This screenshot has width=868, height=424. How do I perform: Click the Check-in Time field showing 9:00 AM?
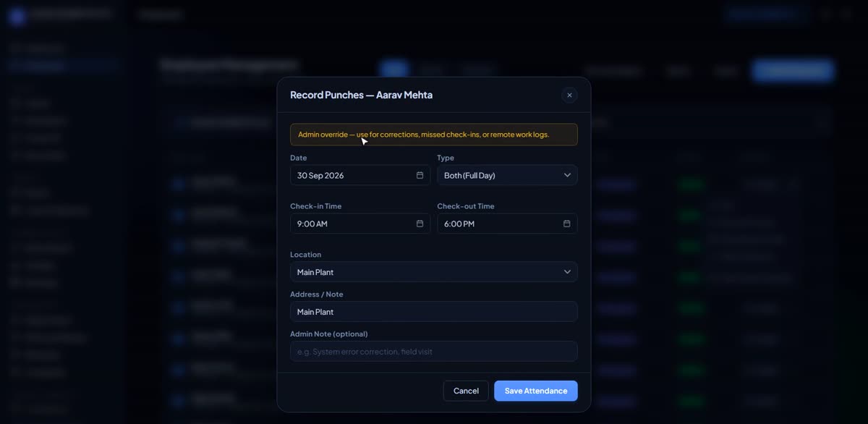coord(360,224)
